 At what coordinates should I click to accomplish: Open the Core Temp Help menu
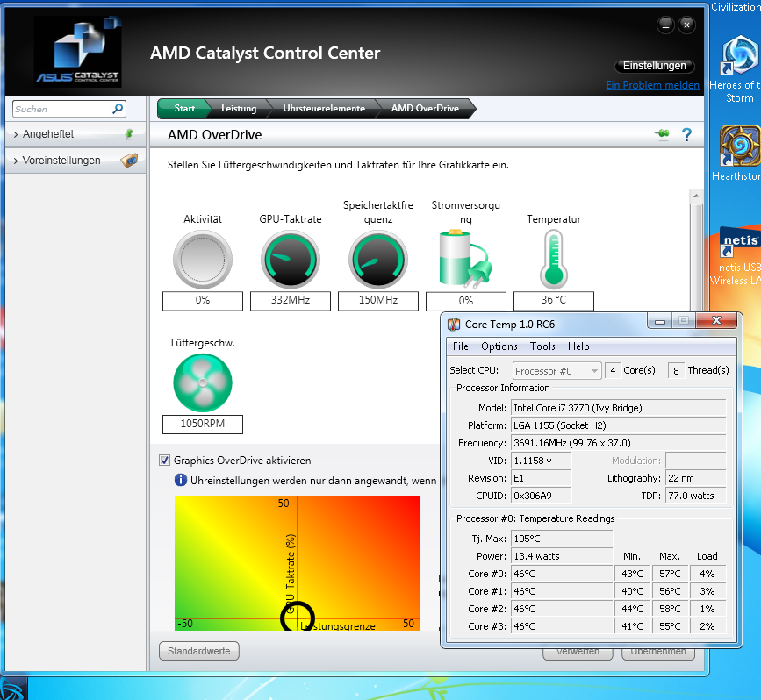click(578, 346)
